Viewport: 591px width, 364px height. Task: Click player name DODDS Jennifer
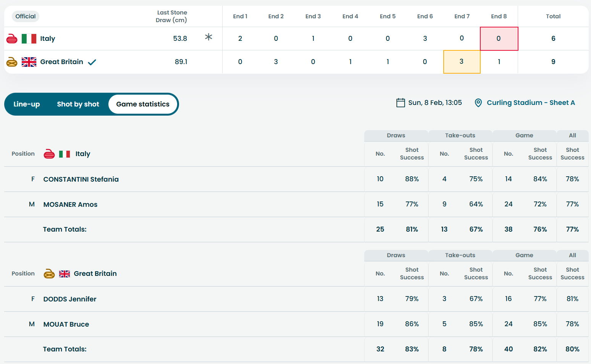[70, 299]
